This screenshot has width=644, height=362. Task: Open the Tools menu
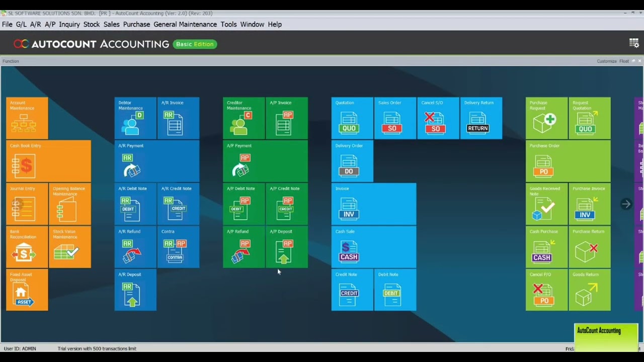click(x=228, y=24)
